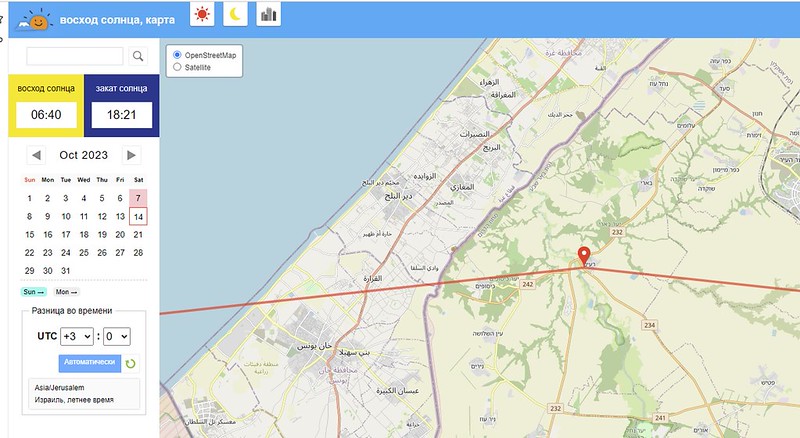This screenshot has width=800, height=438.
Task: Select October 4 in calendar
Action: pos(84,198)
